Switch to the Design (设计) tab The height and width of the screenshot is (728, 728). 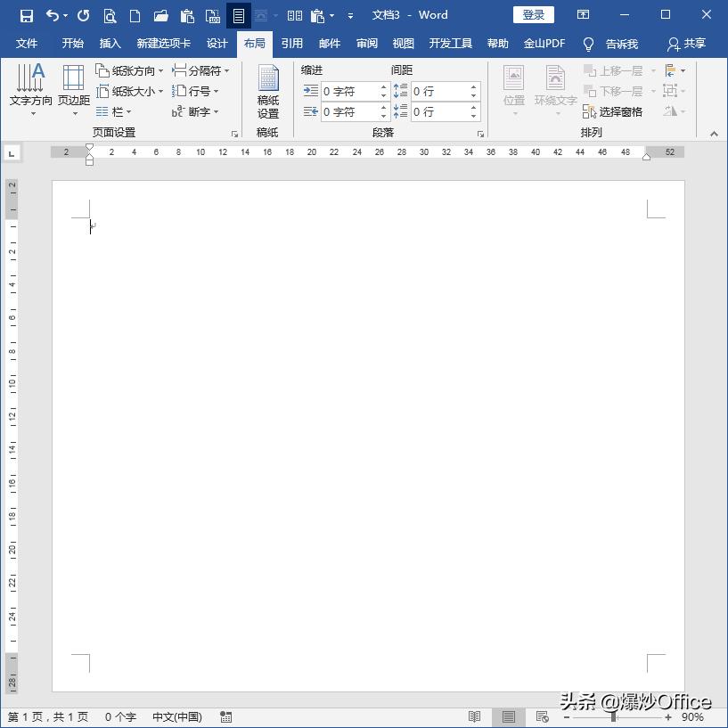[217, 44]
